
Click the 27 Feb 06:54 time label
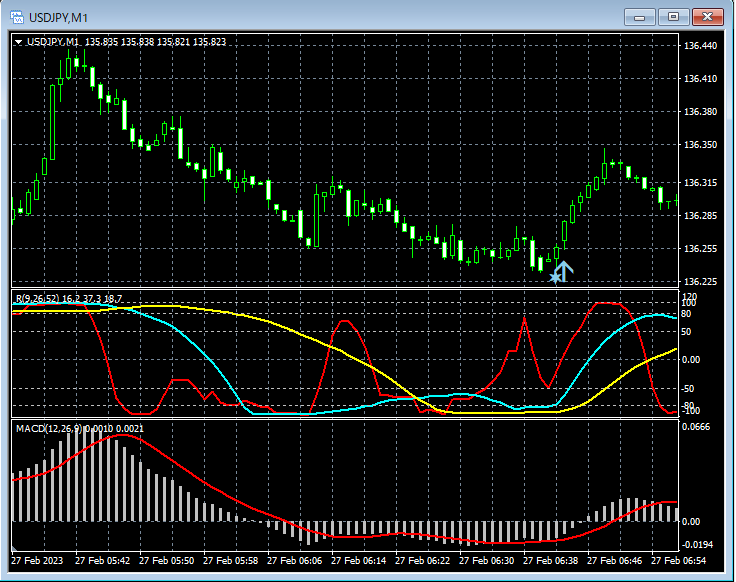(677, 562)
